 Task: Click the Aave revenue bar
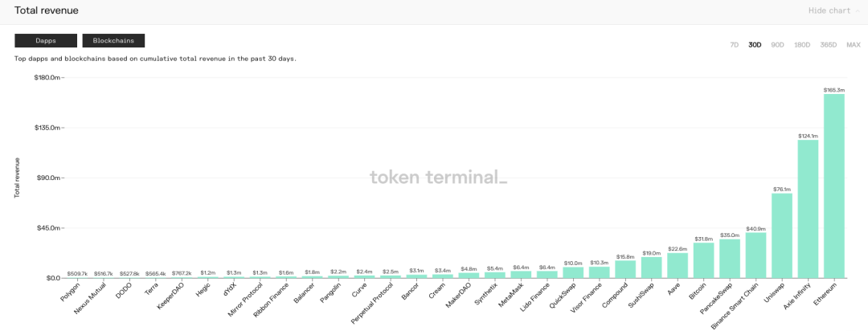(678, 266)
